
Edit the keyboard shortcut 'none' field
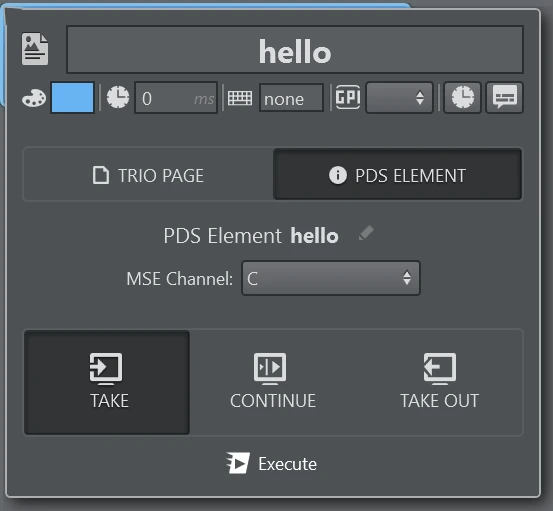click(x=291, y=98)
